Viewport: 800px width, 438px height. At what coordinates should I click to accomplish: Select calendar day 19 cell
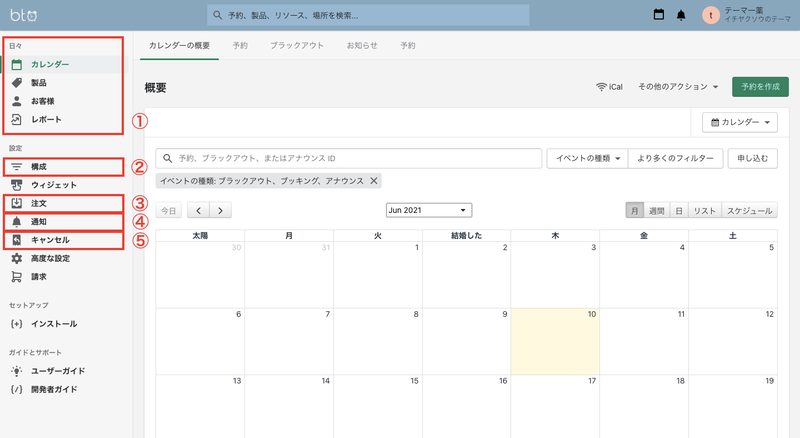pos(733,406)
